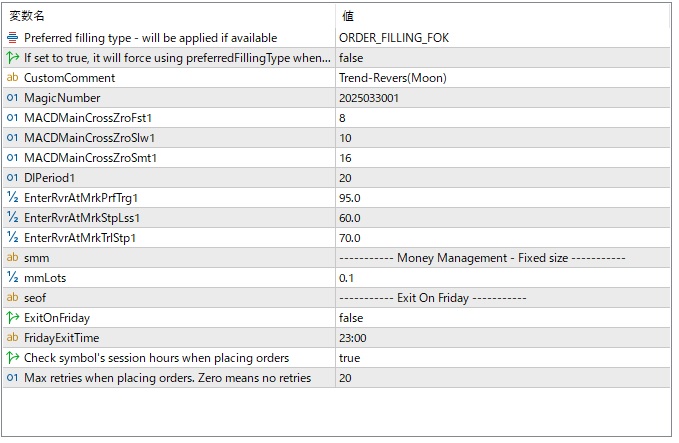This screenshot has width=679, height=443.
Task: Click the string icon next to CustomComment
Action: [x=13, y=78]
